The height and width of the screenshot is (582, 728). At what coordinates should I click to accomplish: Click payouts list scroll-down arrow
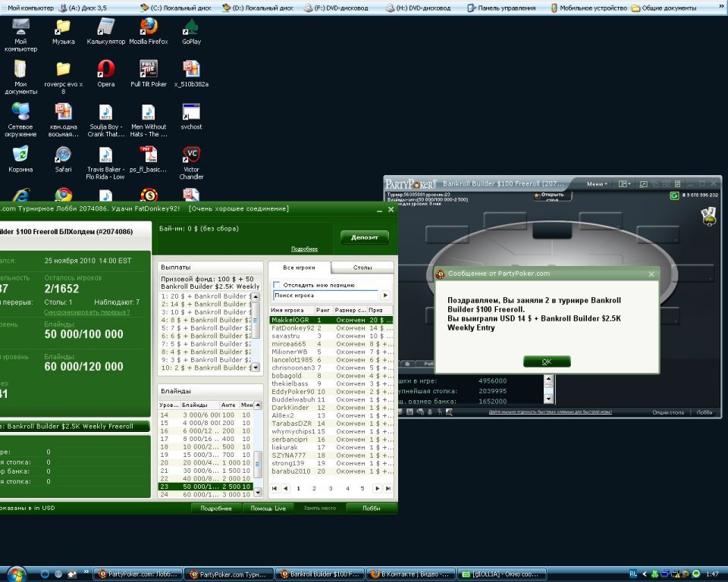[256, 368]
